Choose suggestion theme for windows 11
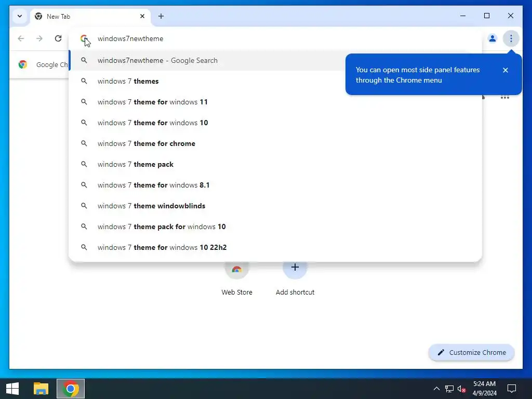Viewport: 532px width, 399px height. (275, 102)
